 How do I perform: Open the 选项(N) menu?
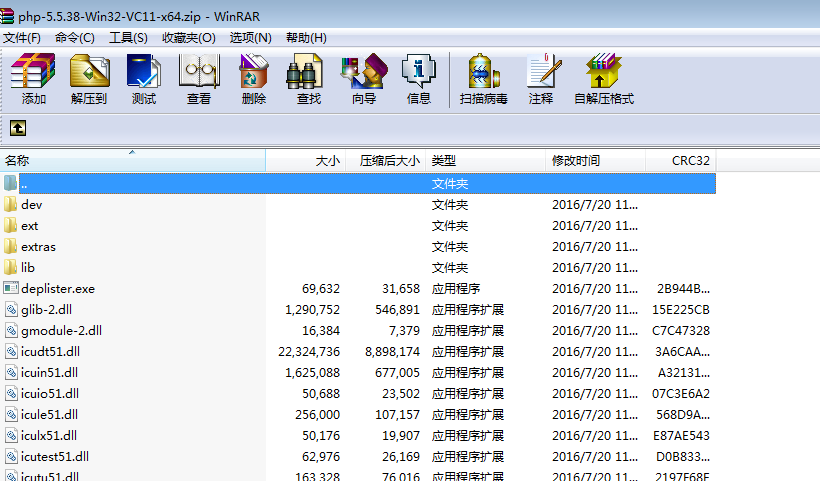250,38
